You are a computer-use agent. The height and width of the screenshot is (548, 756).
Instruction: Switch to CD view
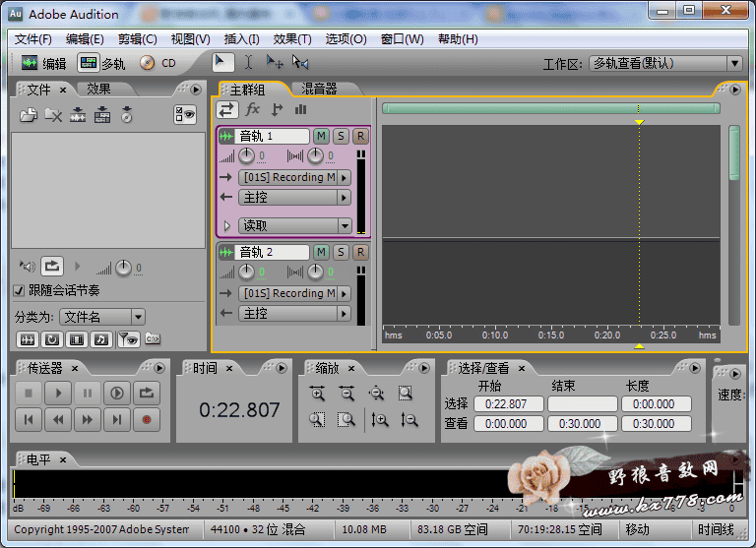157,63
